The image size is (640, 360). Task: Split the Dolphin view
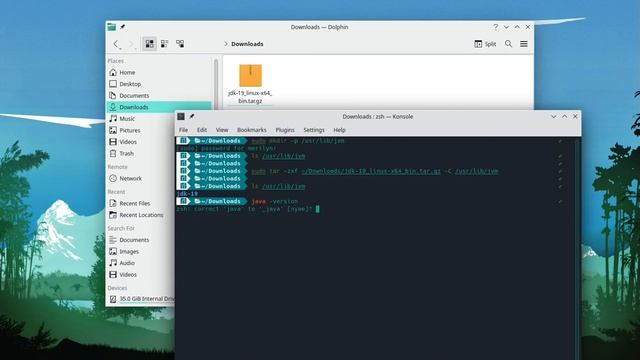(485, 44)
